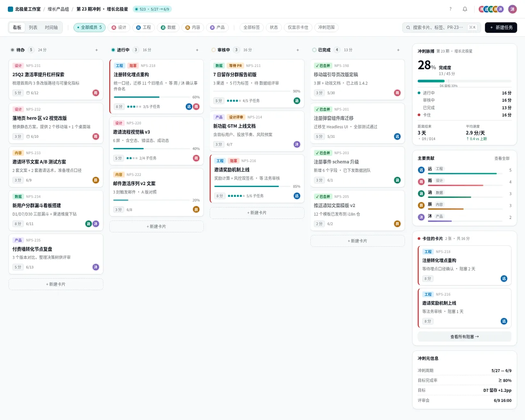Click the sprint completion progress bar
525x420 pixels.
tap(464, 81)
